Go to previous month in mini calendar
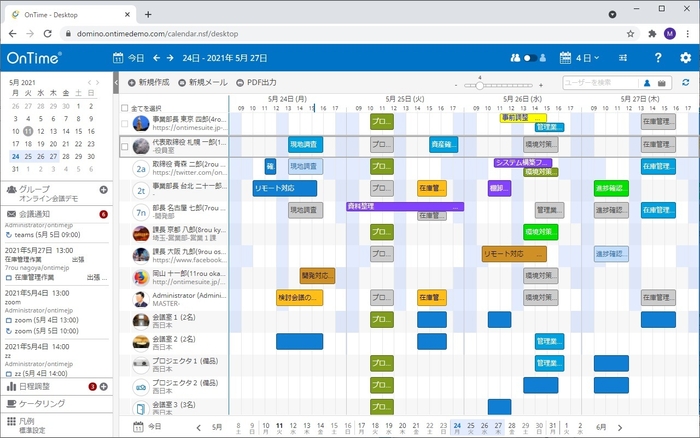 pyautogui.click(x=89, y=82)
